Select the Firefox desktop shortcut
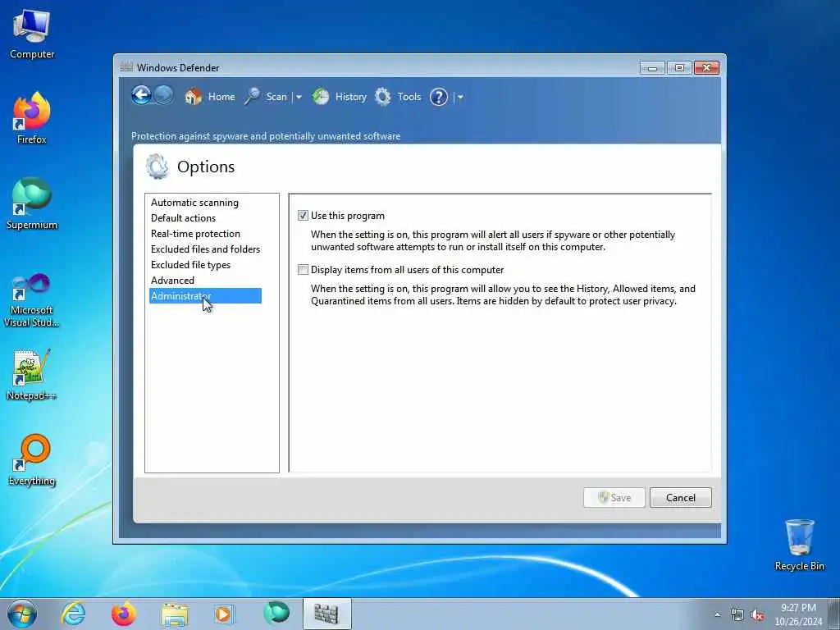 (32, 118)
